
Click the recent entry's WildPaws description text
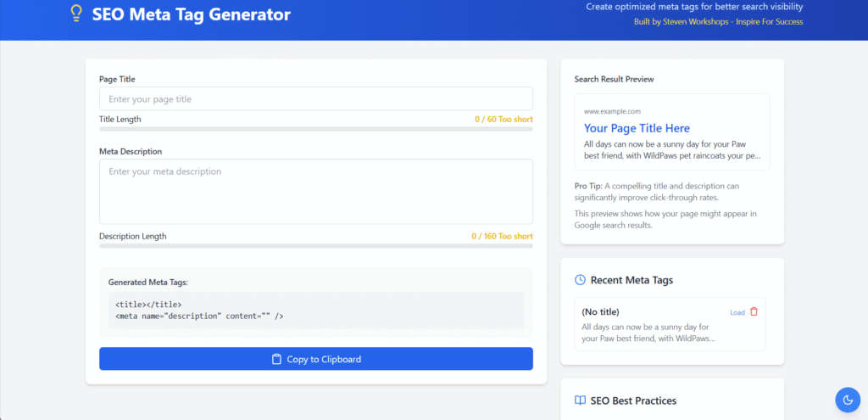pyautogui.click(x=648, y=333)
